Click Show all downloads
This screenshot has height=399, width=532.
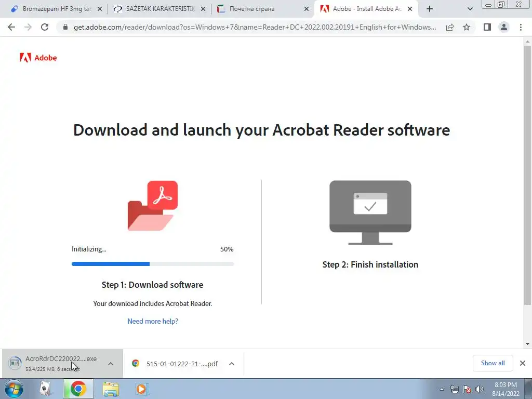[x=493, y=363]
